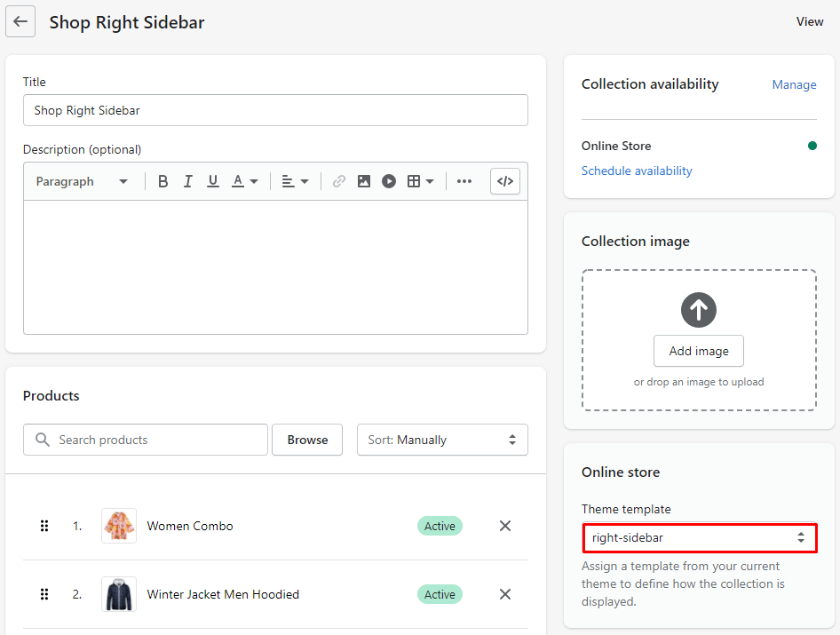The image size is (840, 635).
Task: Click the Search products field
Action: (x=155, y=440)
